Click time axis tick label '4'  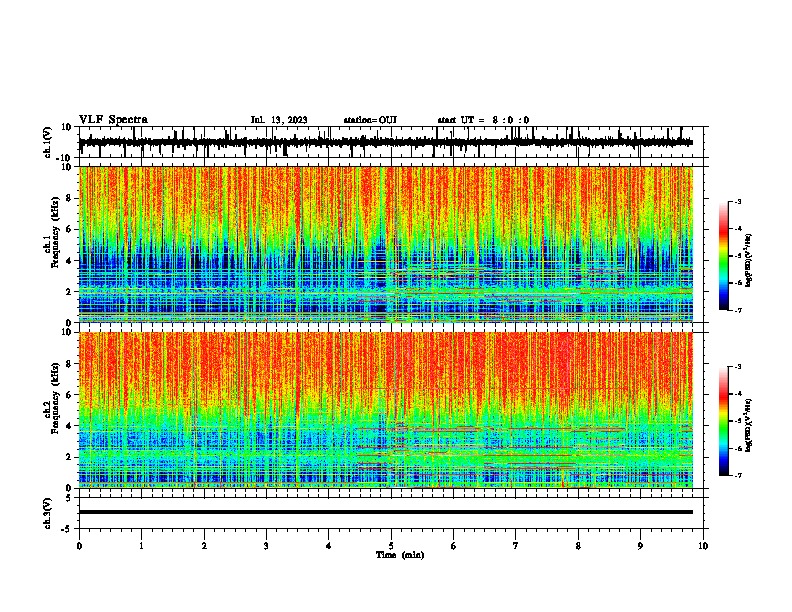pyautogui.click(x=329, y=546)
